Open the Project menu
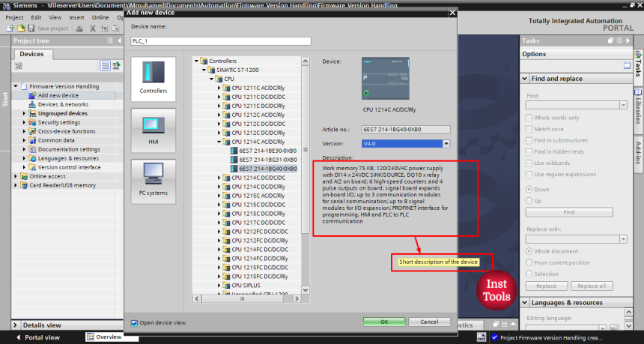 14,18
